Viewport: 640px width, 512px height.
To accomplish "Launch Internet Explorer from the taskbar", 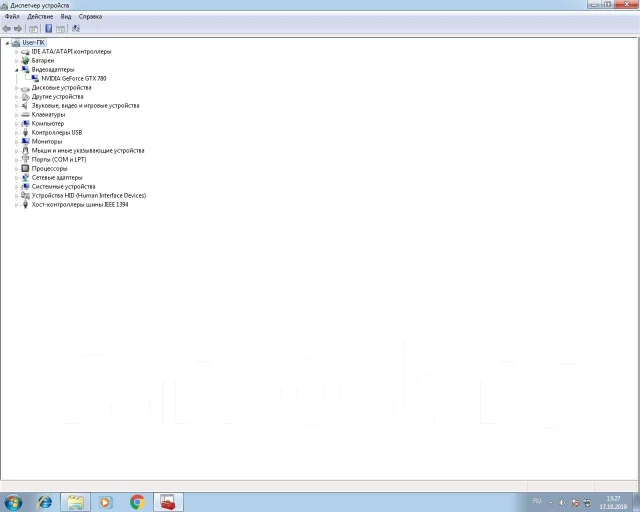I will click(44, 502).
